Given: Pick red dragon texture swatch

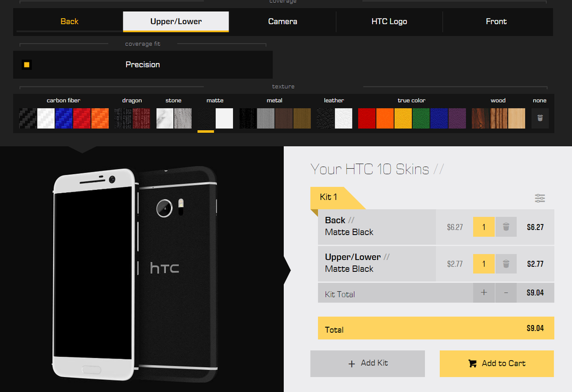Looking at the screenshot, I should (x=141, y=118).
